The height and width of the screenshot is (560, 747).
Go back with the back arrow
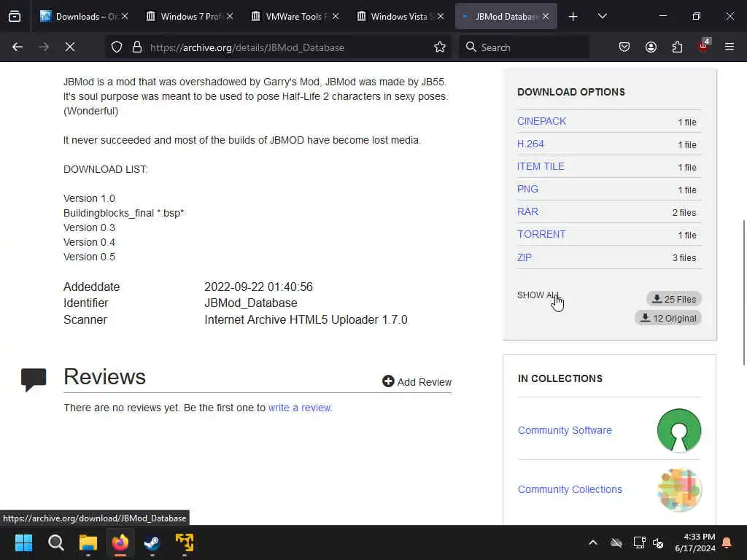tap(18, 47)
